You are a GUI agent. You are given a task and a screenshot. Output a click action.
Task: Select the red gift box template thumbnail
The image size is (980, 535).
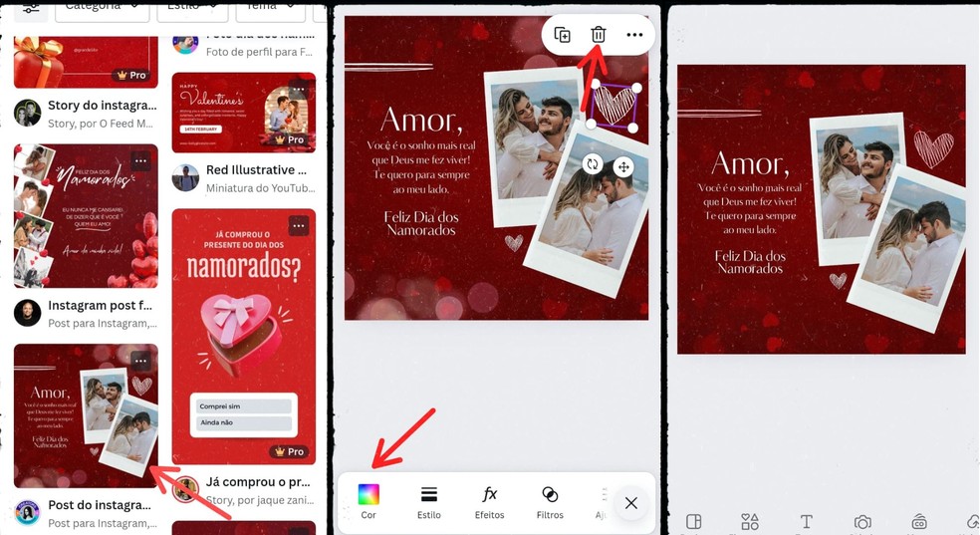86,61
